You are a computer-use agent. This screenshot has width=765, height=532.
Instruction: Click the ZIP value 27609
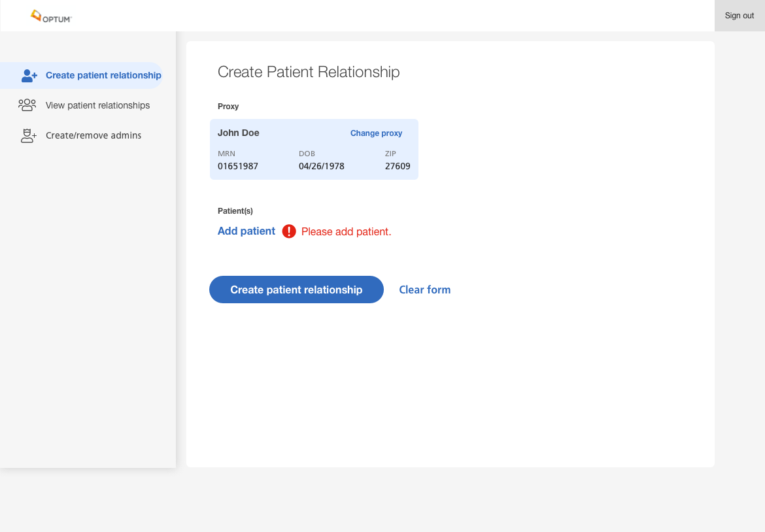click(x=398, y=166)
